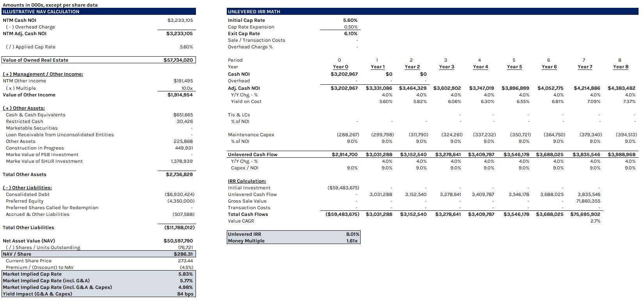
Task: Click the 273.44 Current Share Price value
Action: click(185, 261)
